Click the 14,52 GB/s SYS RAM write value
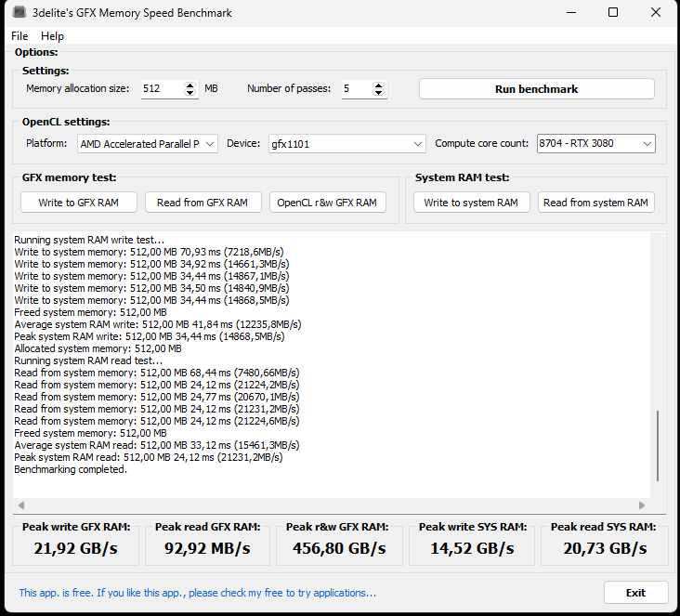This screenshot has height=616, width=680. click(x=472, y=548)
